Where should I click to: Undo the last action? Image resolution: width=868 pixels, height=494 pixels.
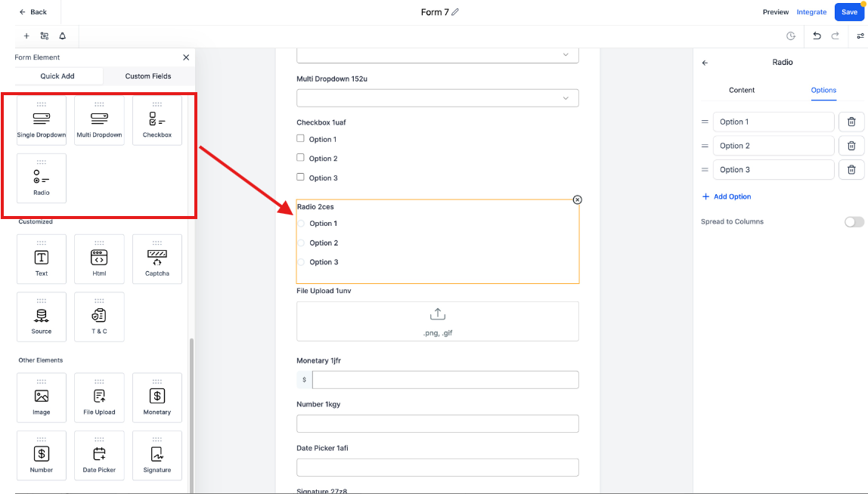click(817, 36)
